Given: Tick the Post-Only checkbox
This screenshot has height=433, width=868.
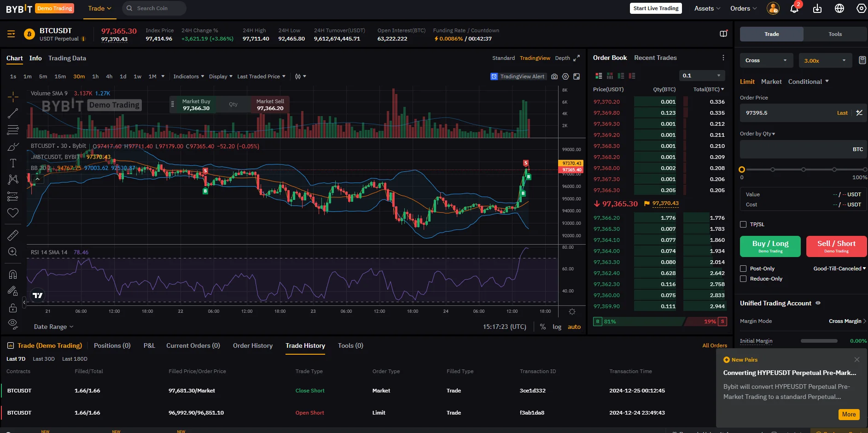Looking at the screenshot, I should (743, 269).
